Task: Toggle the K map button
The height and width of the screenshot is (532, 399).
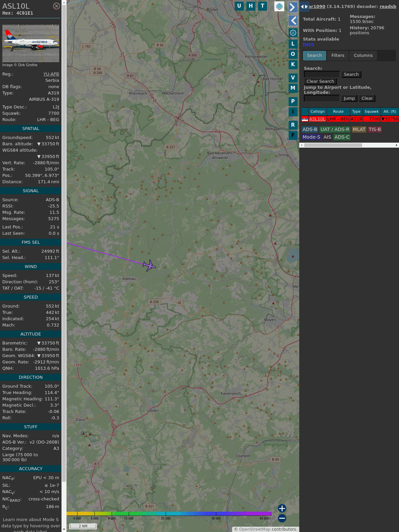Action: pyautogui.click(x=293, y=65)
